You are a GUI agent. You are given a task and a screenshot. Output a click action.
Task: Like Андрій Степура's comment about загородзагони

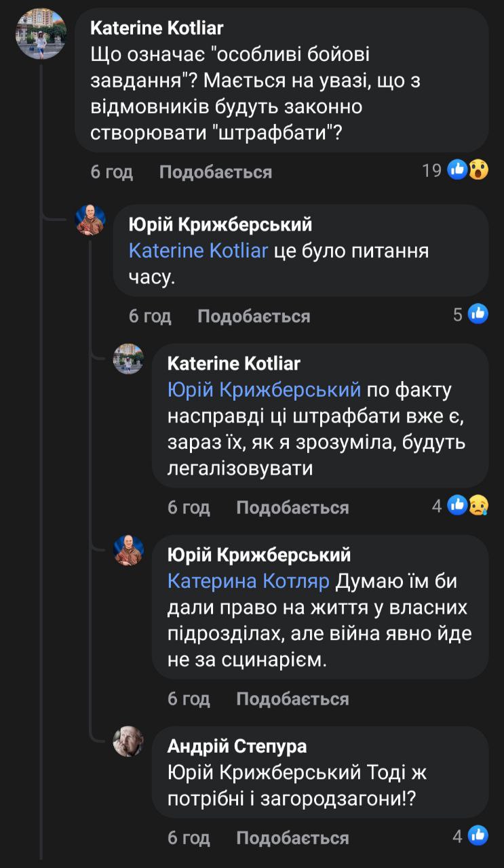tap(292, 838)
